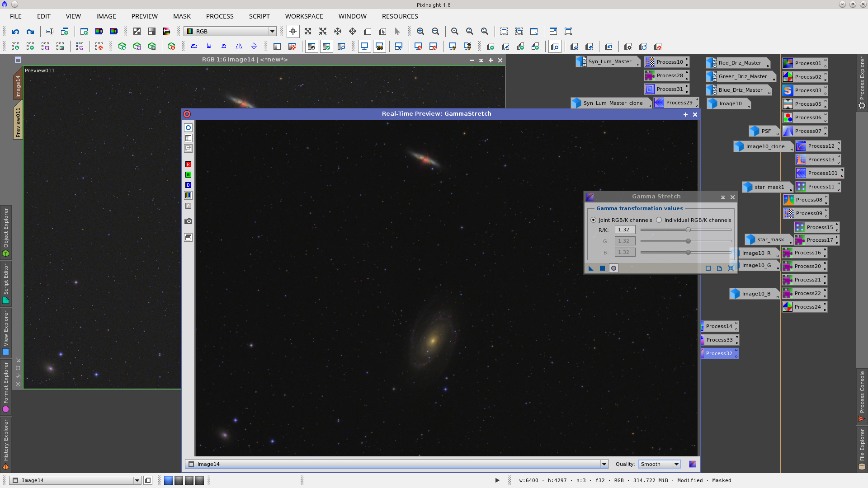This screenshot has height=488, width=868.
Task: Toggle real-time preview in Gamma Stretch dialog
Action: pos(613,268)
